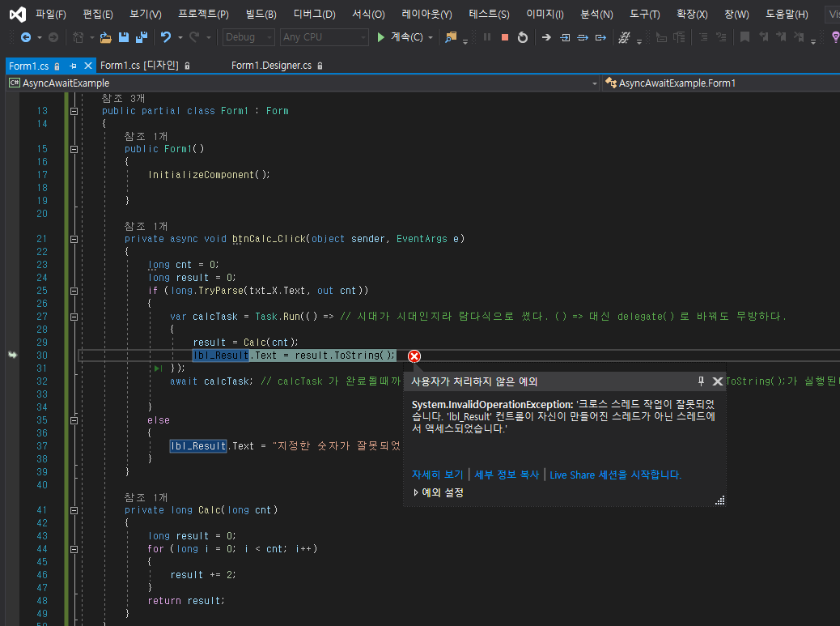Open the undo history dropdown arrow
This screenshot has height=626, width=840.
tap(180, 37)
